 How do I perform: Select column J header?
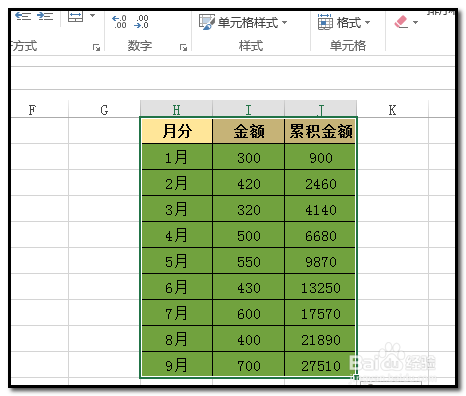320,109
